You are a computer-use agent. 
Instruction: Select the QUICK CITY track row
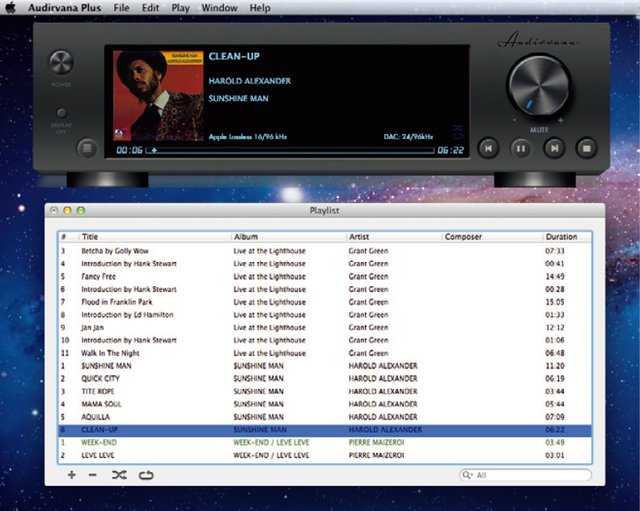click(x=300, y=379)
